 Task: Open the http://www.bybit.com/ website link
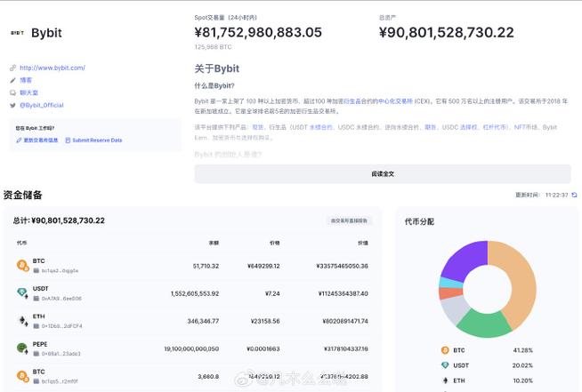click(53, 68)
